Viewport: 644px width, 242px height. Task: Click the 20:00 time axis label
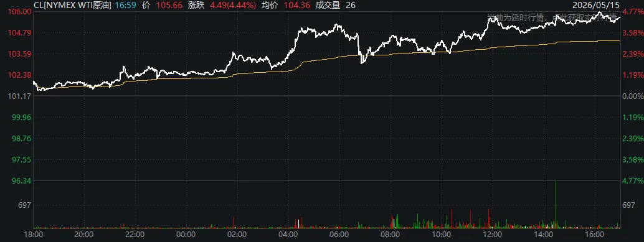pyautogui.click(x=84, y=235)
